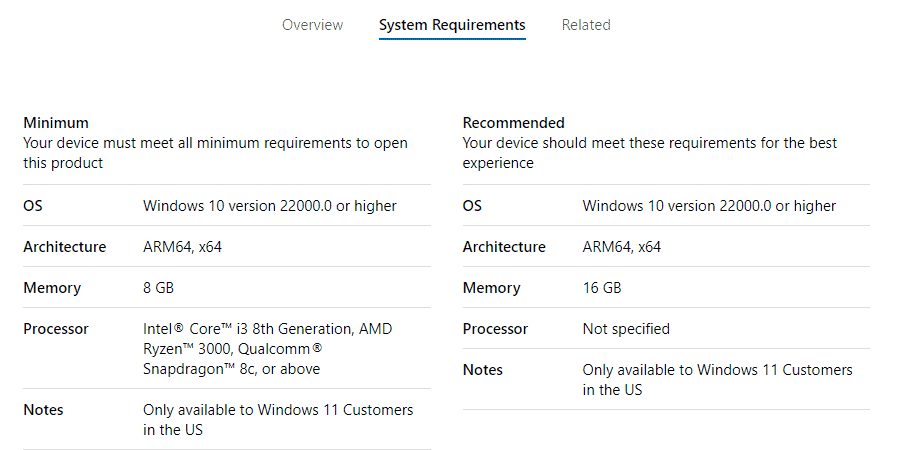Image resolution: width=913 pixels, height=450 pixels.
Task: Click the Memory label in the Recommended table
Action: click(x=491, y=288)
